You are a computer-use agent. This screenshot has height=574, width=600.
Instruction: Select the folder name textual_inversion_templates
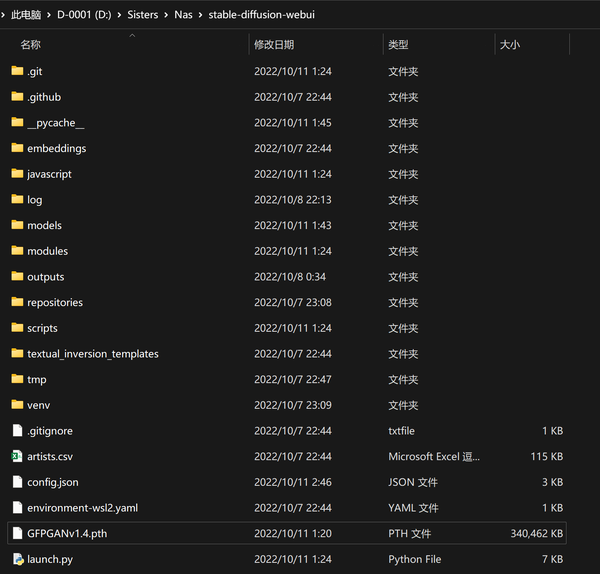(x=93, y=354)
